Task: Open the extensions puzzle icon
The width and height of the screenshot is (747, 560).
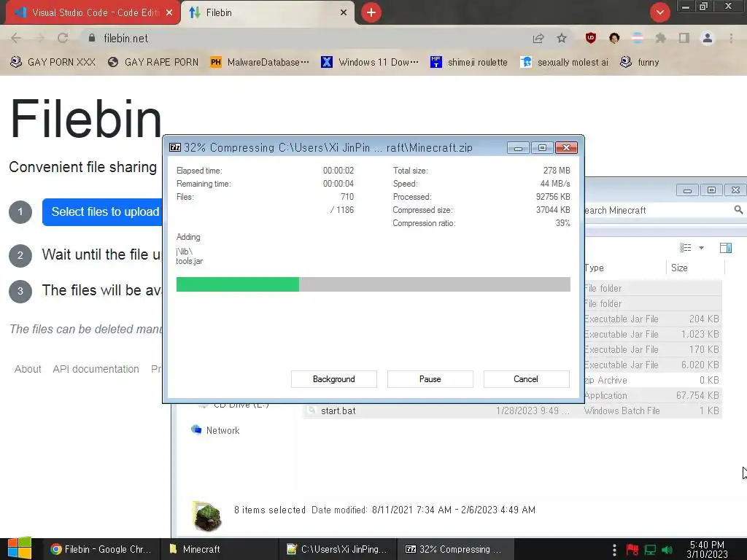Action: [x=660, y=38]
